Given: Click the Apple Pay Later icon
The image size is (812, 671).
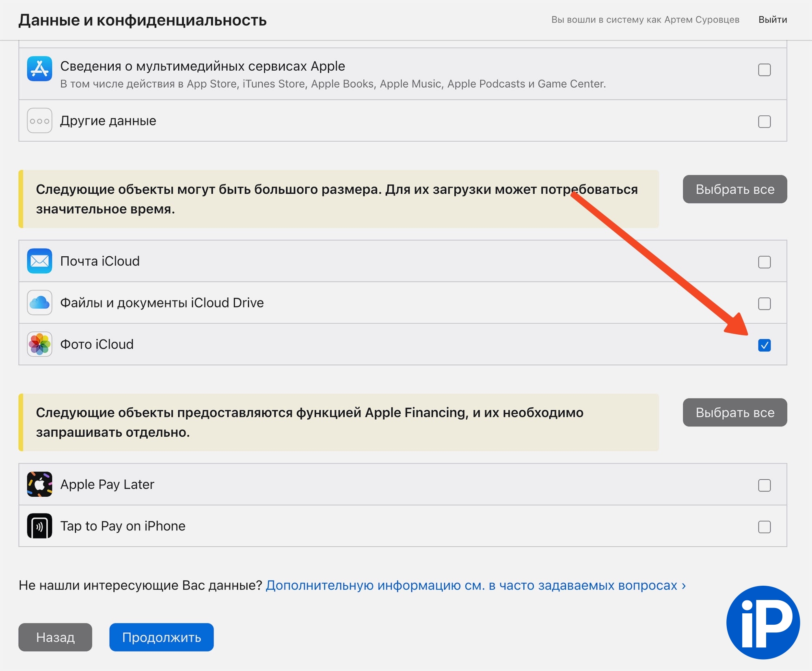Looking at the screenshot, I should coord(39,484).
